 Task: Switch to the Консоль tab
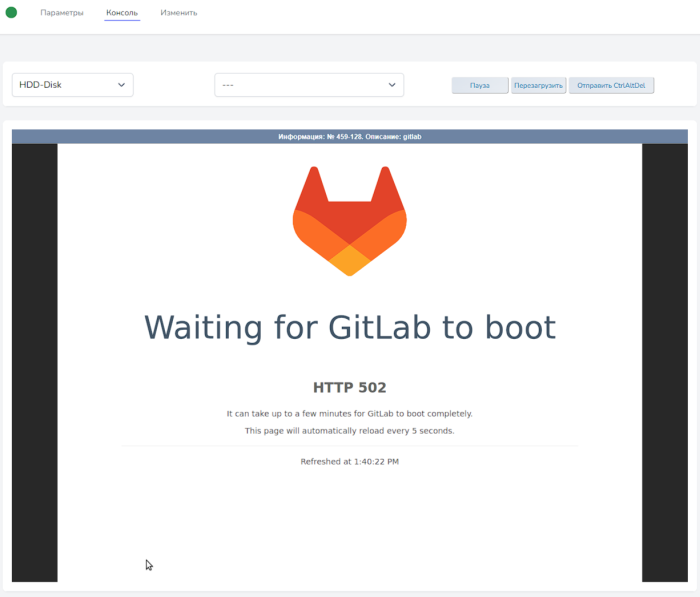click(122, 13)
